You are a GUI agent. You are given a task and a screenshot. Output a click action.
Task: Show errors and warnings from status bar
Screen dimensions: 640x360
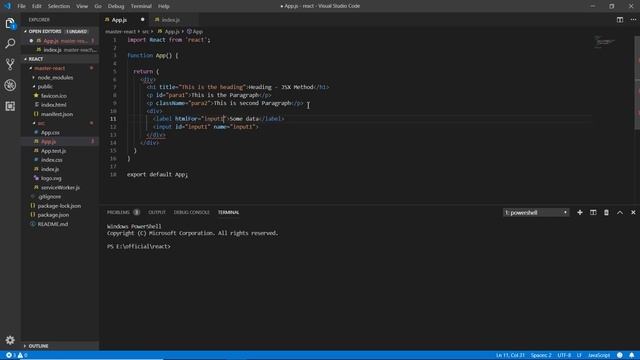click(16, 355)
